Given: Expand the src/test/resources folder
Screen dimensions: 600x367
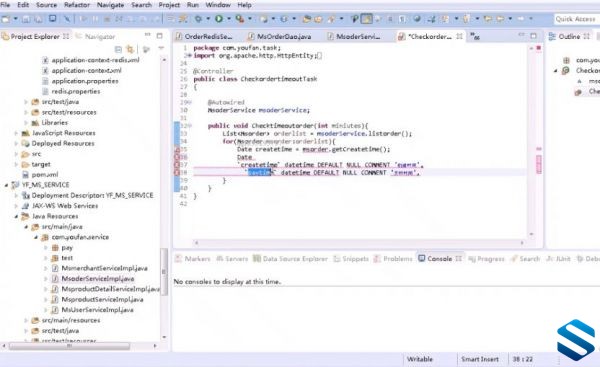Looking at the screenshot, I should 26,113.
